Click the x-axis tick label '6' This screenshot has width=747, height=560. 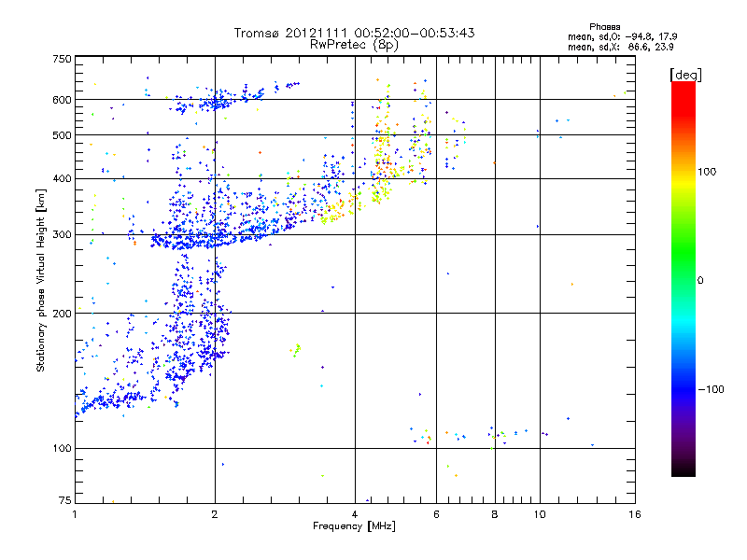(x=436, y=514)
